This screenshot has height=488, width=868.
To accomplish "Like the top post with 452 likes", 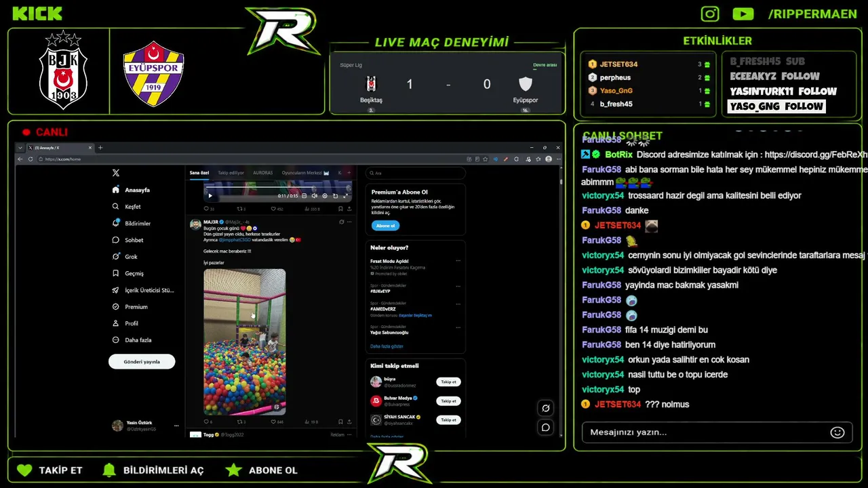I will [277, 209].
